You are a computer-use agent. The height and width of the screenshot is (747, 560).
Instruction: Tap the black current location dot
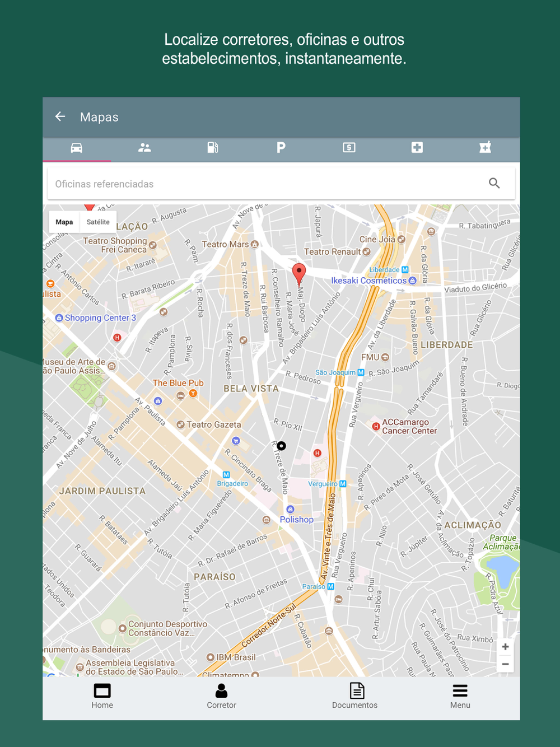[x=282, y=446]
